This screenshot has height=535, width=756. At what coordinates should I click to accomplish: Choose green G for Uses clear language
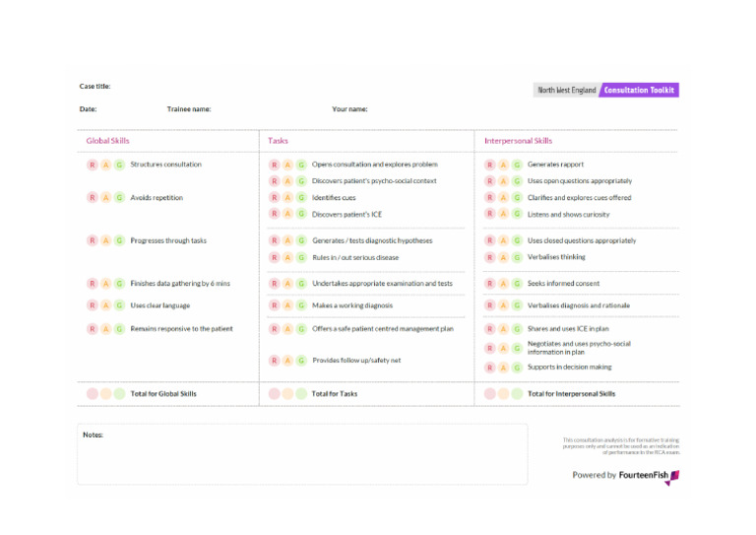tap(119, 305)
